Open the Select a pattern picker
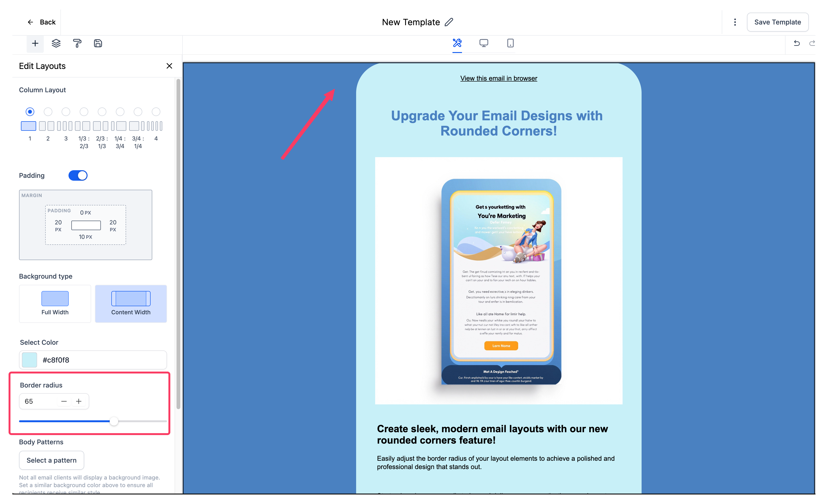The image size is (825, 504). pyautogui.click(x=51, y=460)
